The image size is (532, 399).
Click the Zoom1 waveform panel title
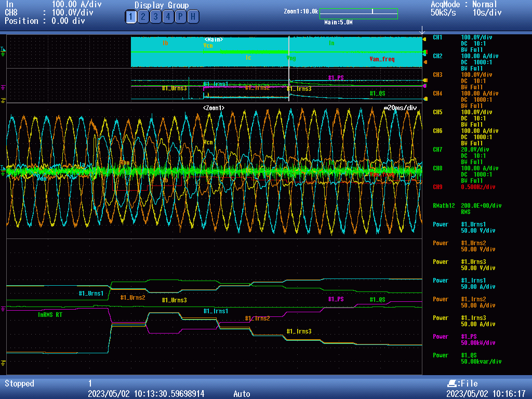(x=214, y=108)
